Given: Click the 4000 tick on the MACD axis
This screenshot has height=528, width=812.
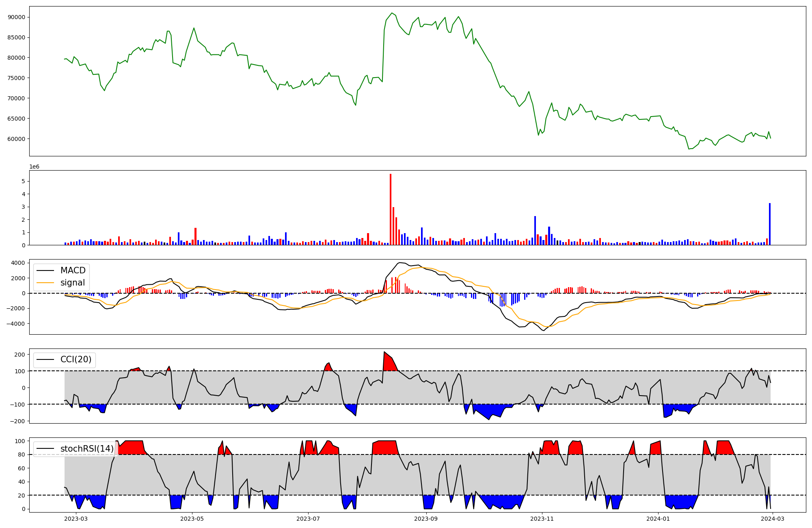Looking at the screenshot, I should coord(18,263).
